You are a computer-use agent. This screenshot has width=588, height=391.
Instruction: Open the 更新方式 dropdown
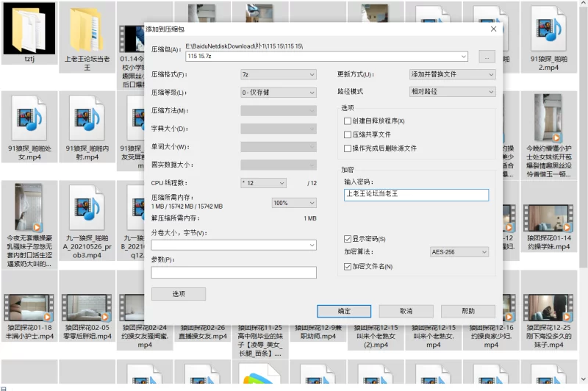coord(452,75)
